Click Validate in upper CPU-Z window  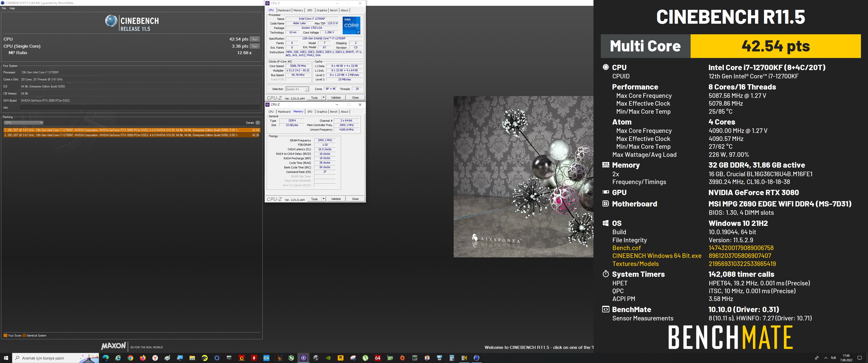(336, 98)
